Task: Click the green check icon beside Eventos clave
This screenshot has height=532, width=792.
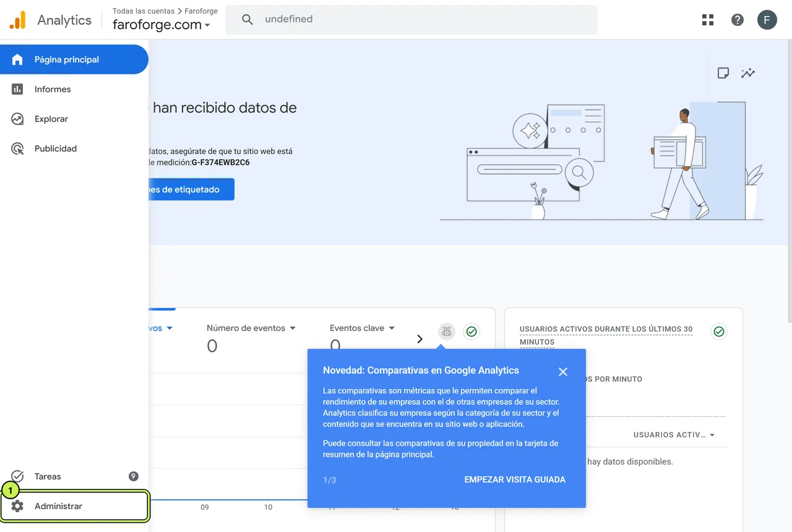Action: click(471, 332)
